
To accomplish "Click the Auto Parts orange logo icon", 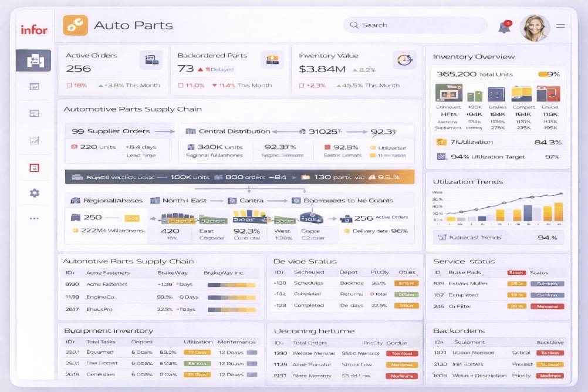I will point(75,25).
